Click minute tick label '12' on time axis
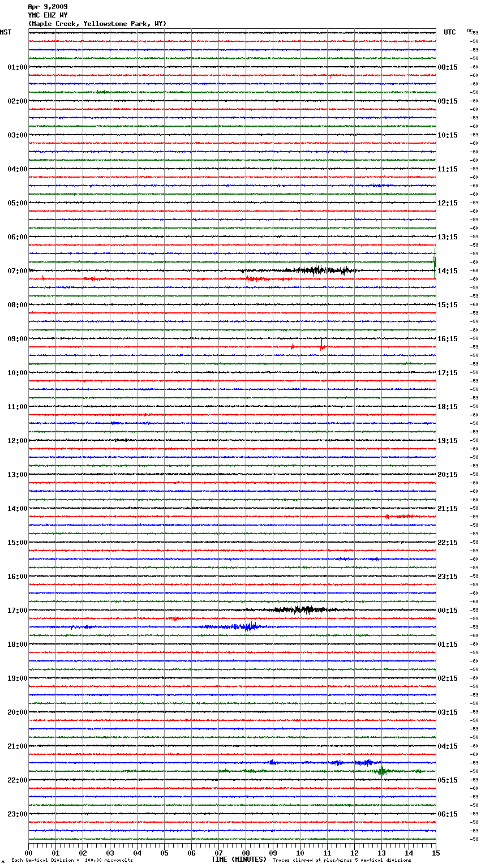The image size is (481, 868). point(354,853)
